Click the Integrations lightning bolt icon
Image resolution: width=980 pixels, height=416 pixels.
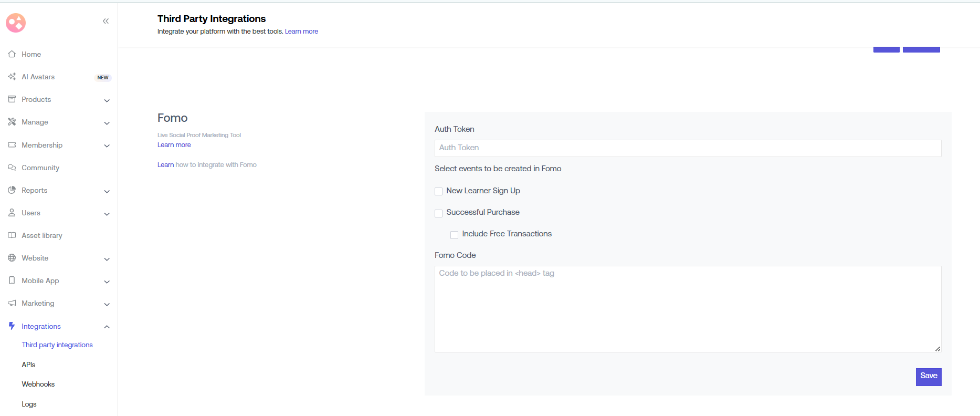pyautogui.click(x=12, y=326)
